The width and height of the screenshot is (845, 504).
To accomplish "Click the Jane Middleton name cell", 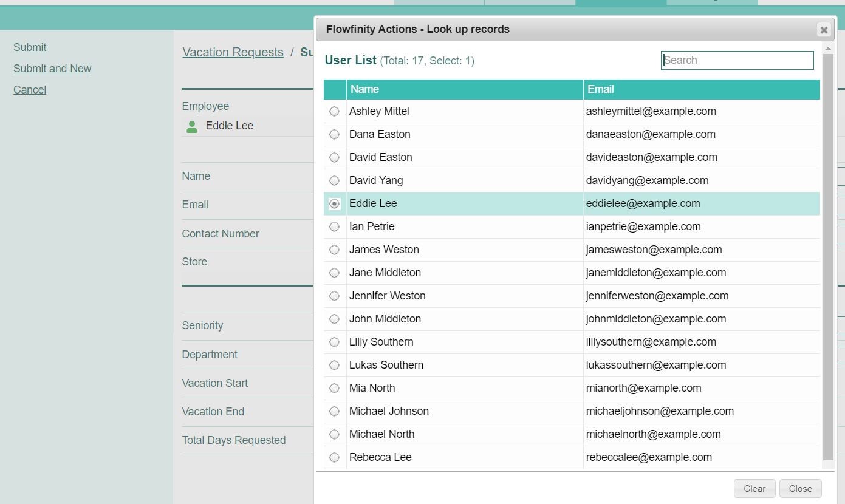I will pos(465,273).
